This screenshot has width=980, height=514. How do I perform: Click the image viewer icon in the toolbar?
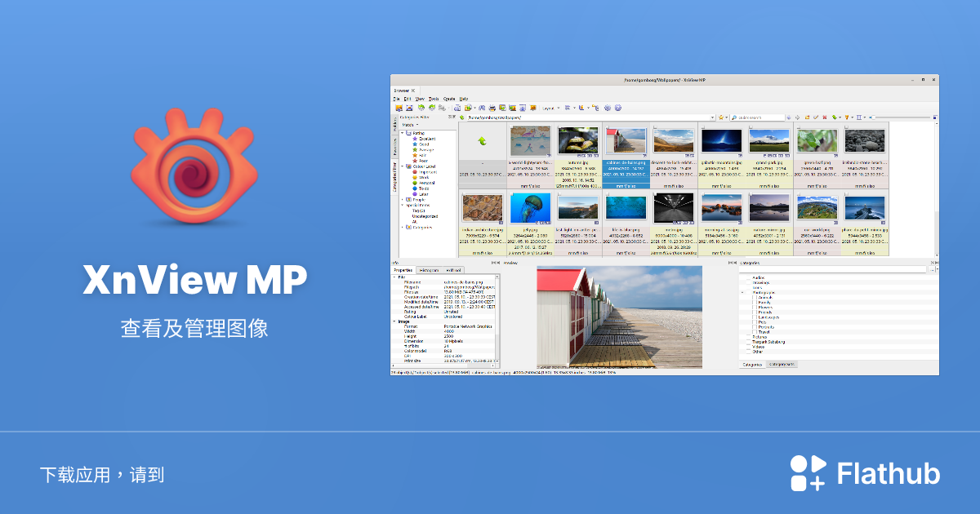point(409,107)
